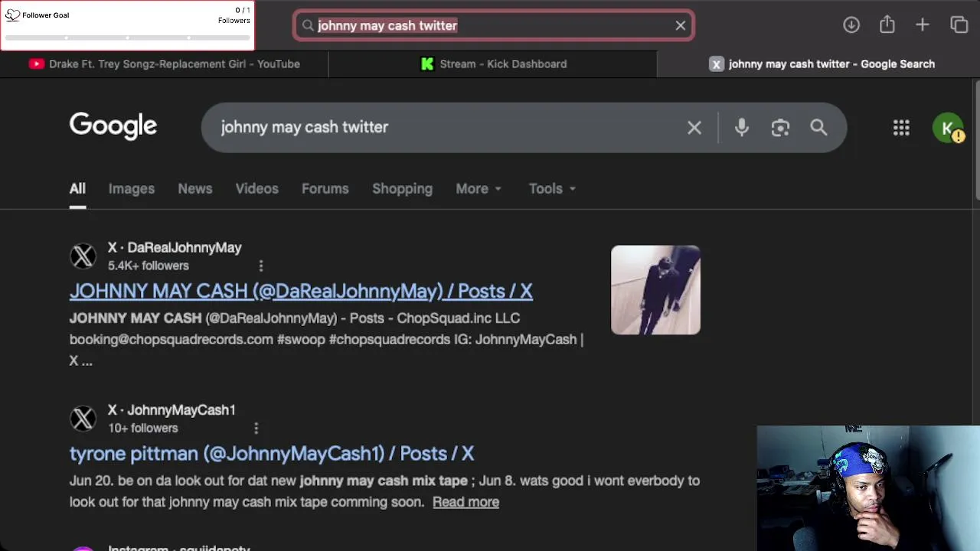
Task: Click the browser share icon
Action: pos(887,24)
